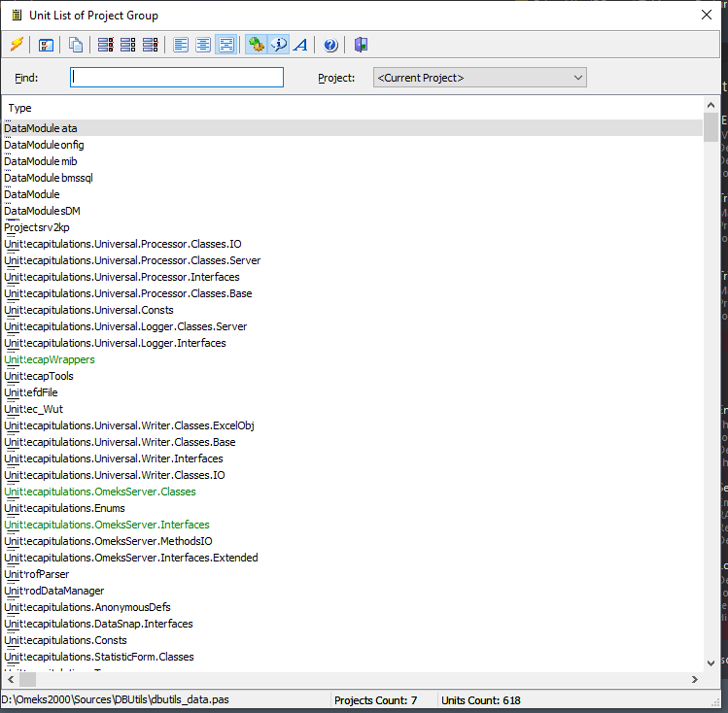Image resolution: width=728 pixels, height=713 pixels.
Task: Click the font 'A' toolbar icon
Action: [301, 45]
